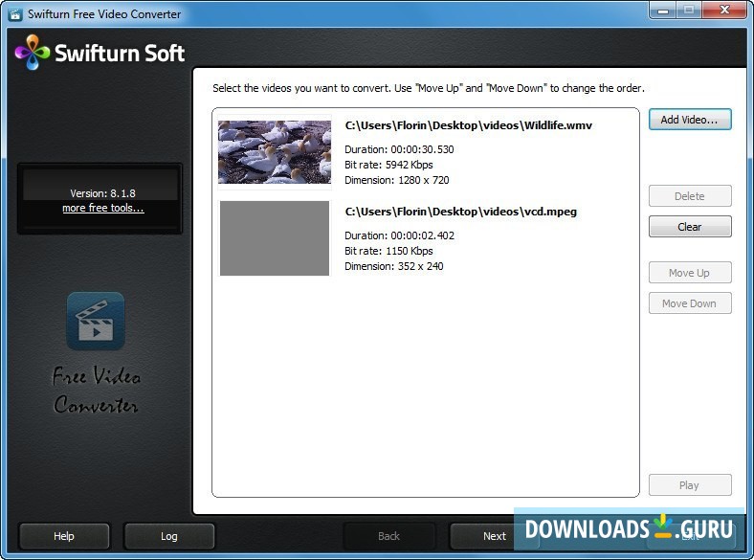Image resolution: width=754 pixels, height=560 pixels.
Task: Click the Swifturn Soft colorful logo icon
Action: [33, 52]
